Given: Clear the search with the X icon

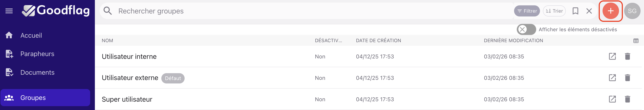Looking at the screenshot, I should (x=589, y=11).
